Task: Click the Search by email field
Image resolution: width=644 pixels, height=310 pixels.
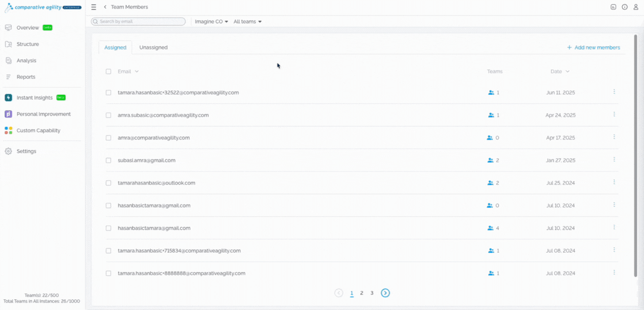Action: coord(138,21)
